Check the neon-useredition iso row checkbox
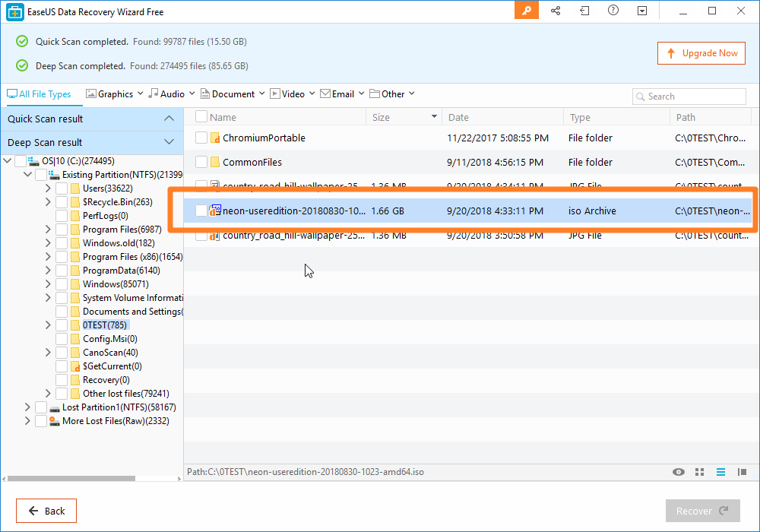760x532 pixels. (201, 211)
